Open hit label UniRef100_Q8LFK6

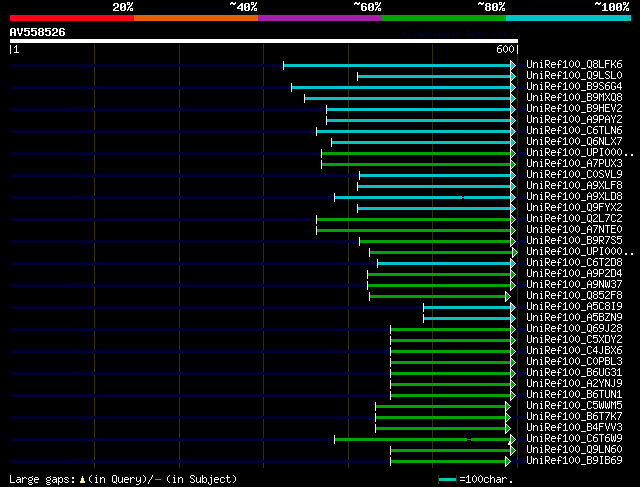(574, 64)
